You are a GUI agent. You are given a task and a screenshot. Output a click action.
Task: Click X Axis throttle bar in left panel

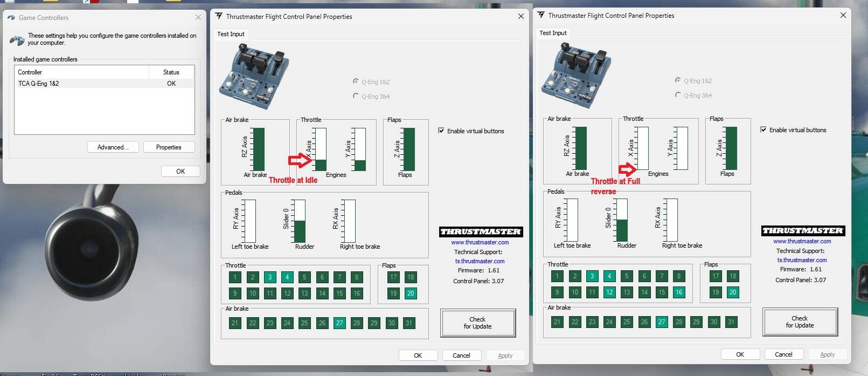click(320, 149)
